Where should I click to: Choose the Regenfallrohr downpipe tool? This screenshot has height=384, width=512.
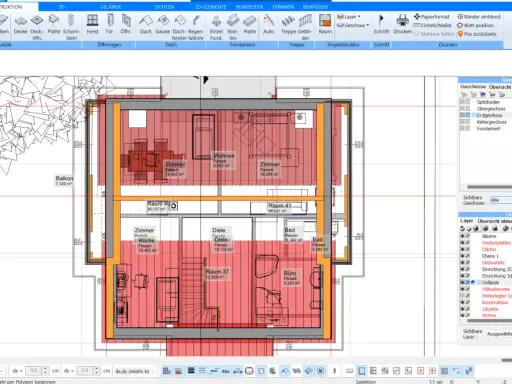coord(196,27)
